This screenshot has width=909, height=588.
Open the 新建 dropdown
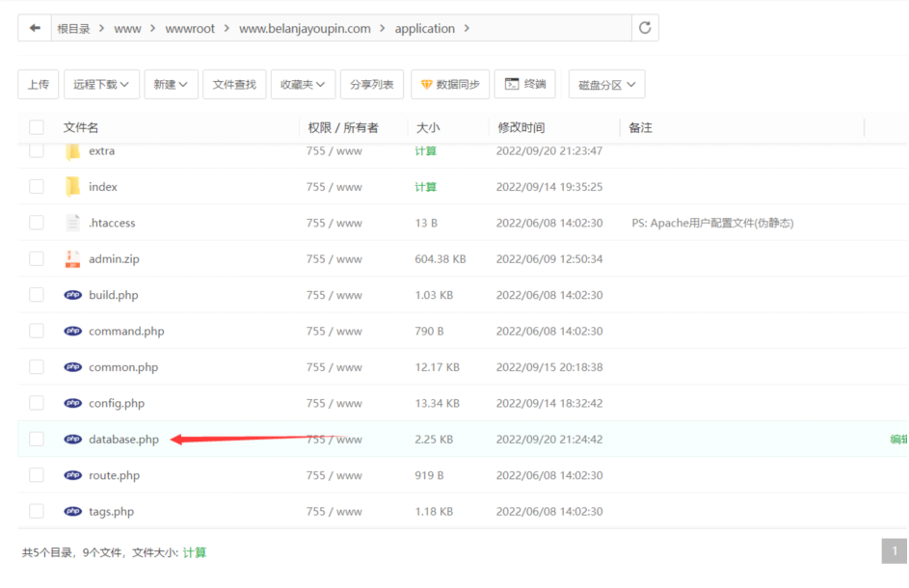tap(171, 85)
